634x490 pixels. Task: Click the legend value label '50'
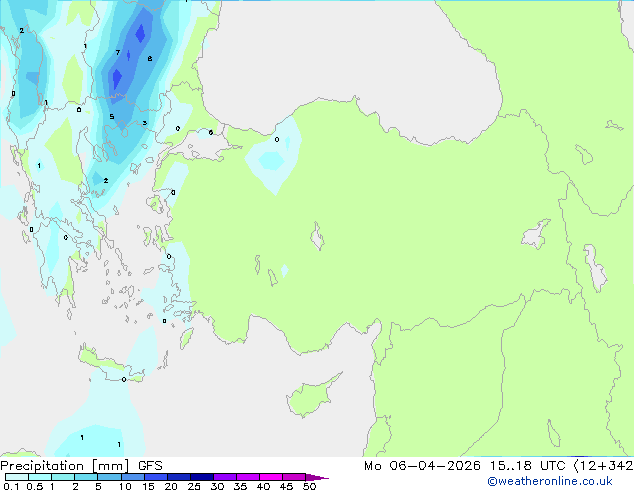309,486
